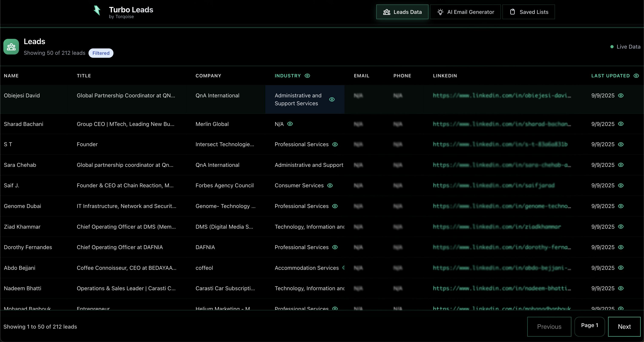This screenshot has height=342, width=644.
Task: Reveal Sara Chehab's last updated date details
Action: (621, 165)
